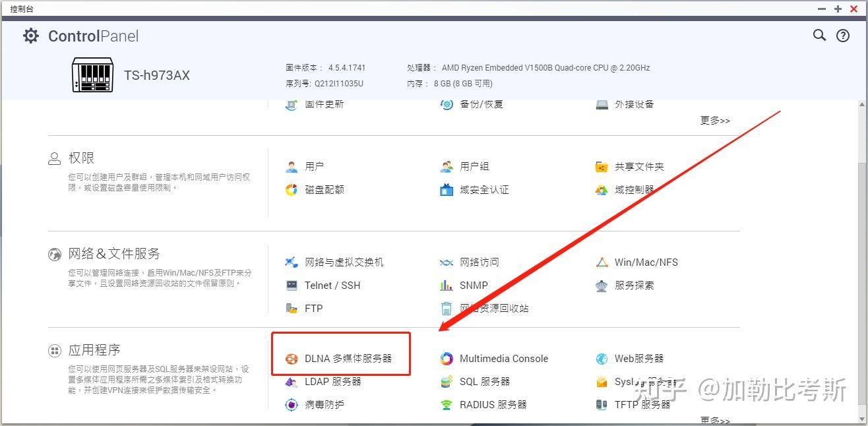Click the 权限 section person icon
The height and width of the screenshot is (426, 868).
55,158
